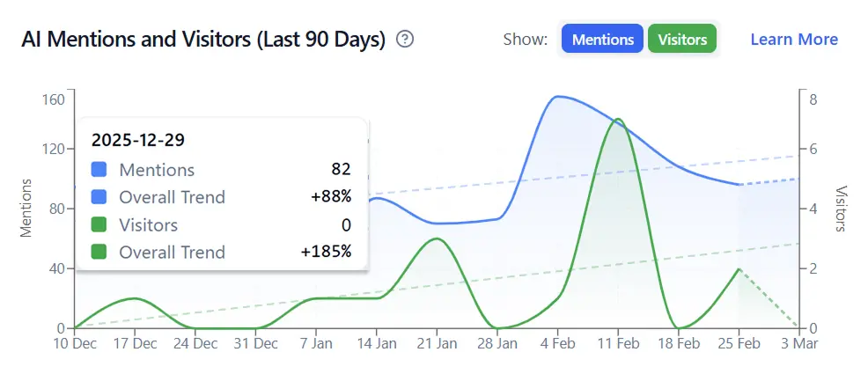Click the 17 Dec visitors bump
Viewport: 868px width, 374px height.
(135, 298)
